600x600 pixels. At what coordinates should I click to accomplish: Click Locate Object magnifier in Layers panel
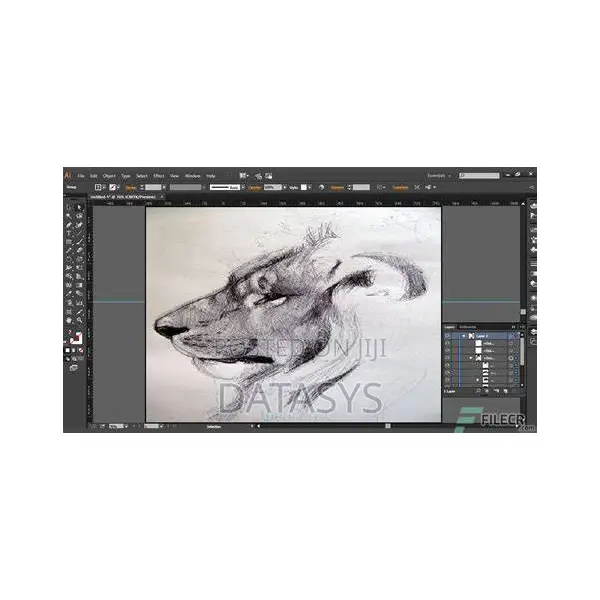(x=478, y=391)
